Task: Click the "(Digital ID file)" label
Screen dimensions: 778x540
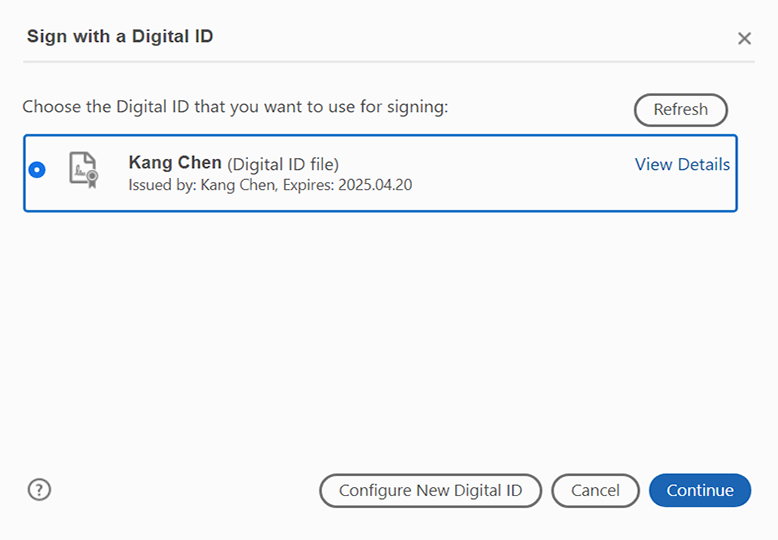Action: tap(283, 164)
